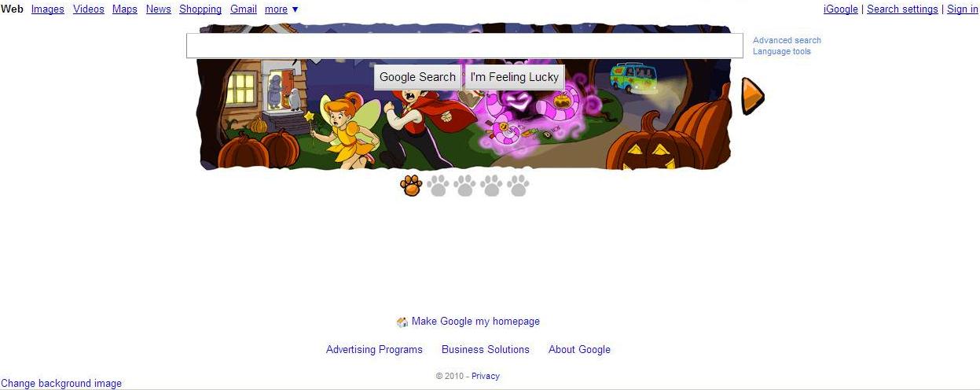Image resolution: width=980 pixels, height=390 pixels.
Task: Open Advanced search link
Action: 787,40
